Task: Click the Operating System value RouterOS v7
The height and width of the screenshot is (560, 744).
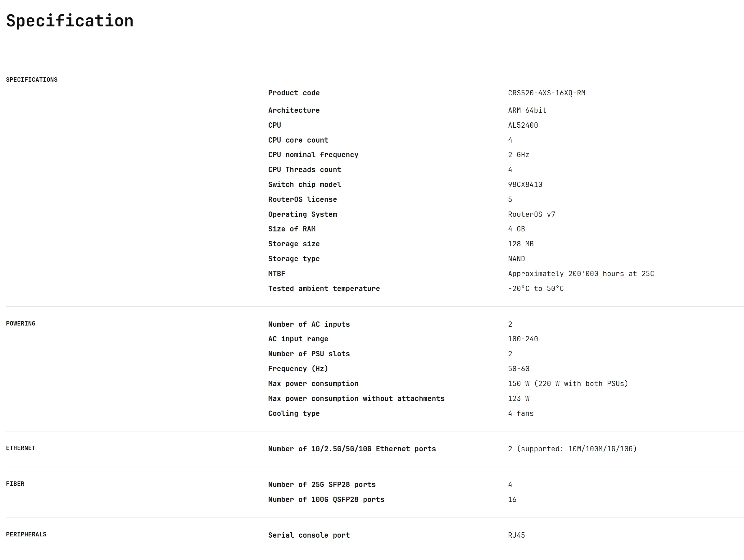Action: pos(531,214)
